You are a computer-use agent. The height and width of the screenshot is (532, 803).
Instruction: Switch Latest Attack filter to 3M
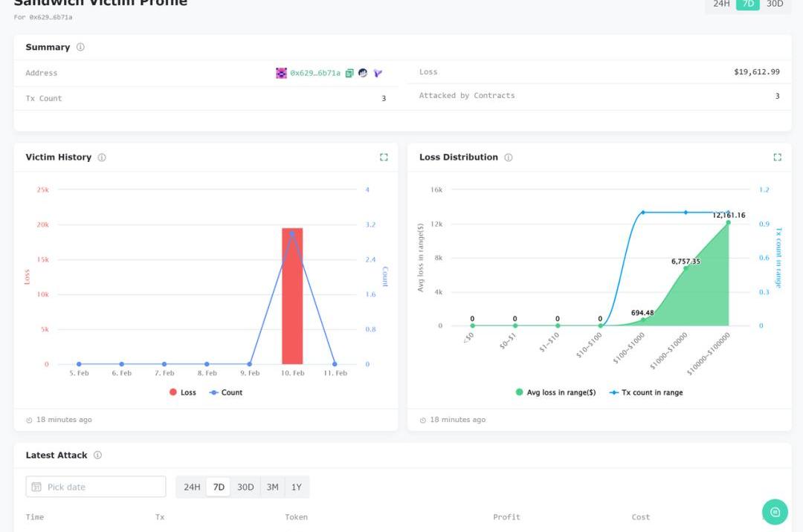pos(272,487)
